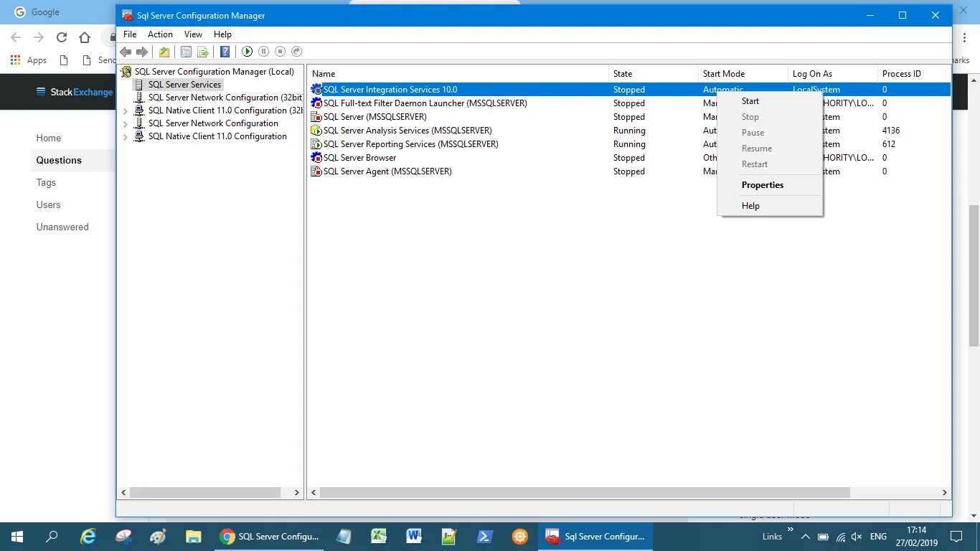Go forward with the toolbar Forward arrow
Screen dimensions: 980x551
point(142,52)
